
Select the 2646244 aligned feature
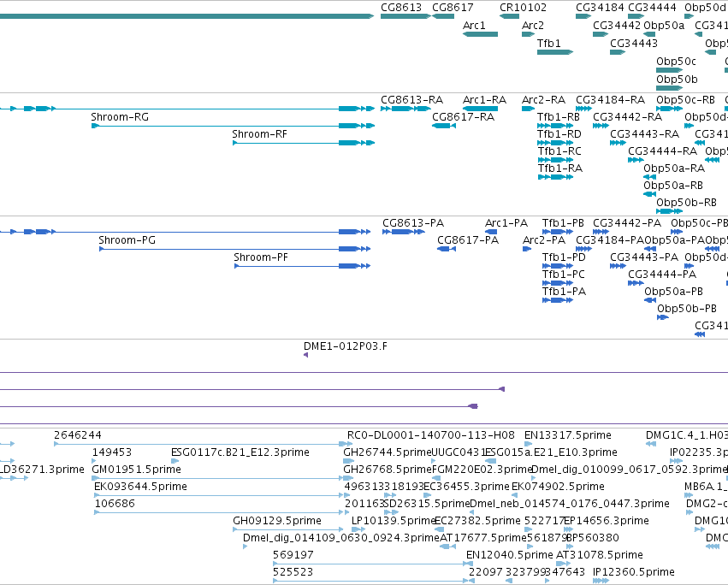(x=204, y=444)
